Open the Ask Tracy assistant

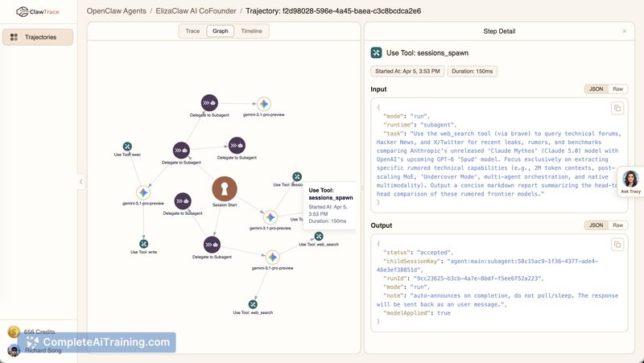630,182
